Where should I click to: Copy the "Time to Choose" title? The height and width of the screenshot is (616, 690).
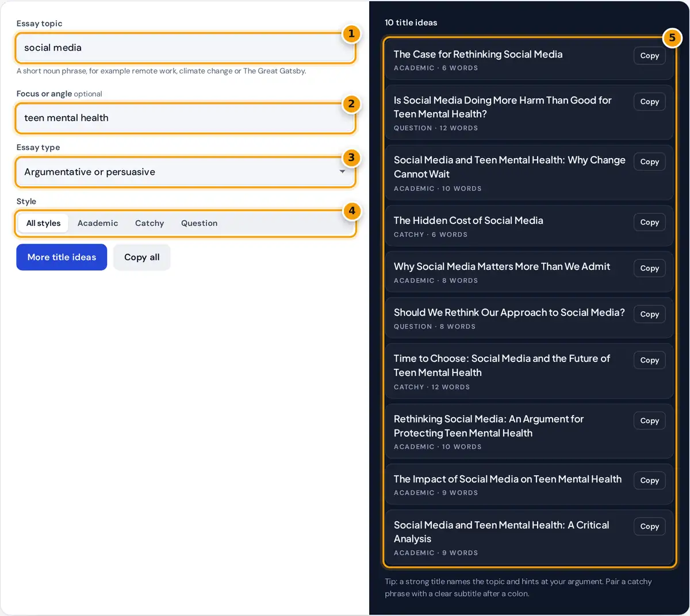(x=650, y=360)
